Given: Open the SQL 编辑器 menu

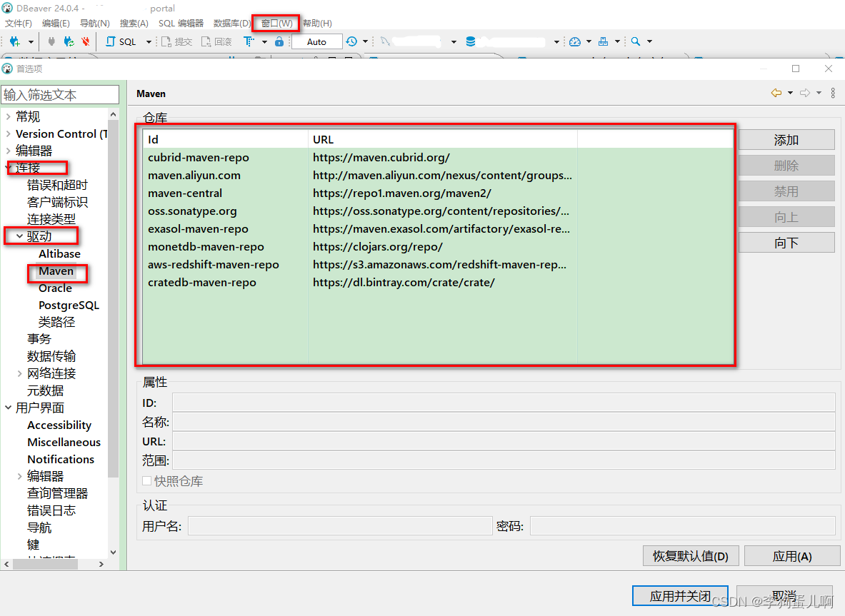Looking at the screenshot, I should coord(181,23).
